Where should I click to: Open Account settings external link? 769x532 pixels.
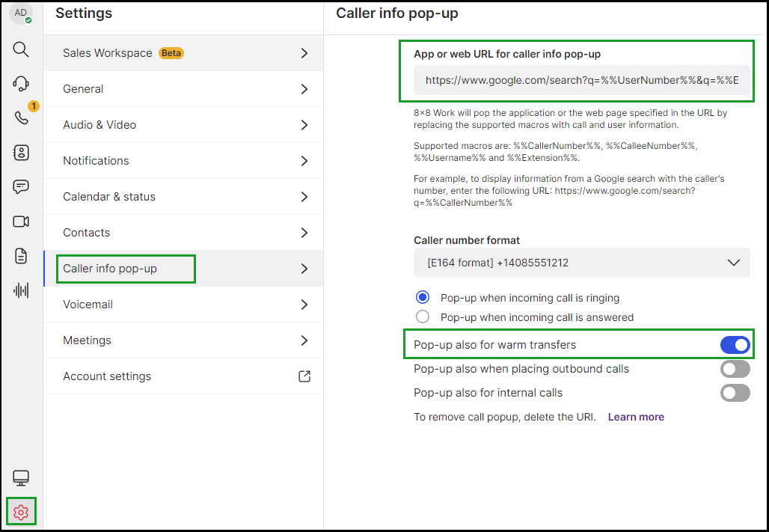click(304, 376)
